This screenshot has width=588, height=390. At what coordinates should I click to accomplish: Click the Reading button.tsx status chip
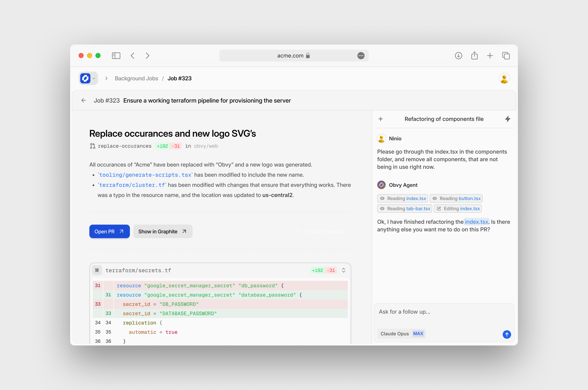click(x=456, y=198)
